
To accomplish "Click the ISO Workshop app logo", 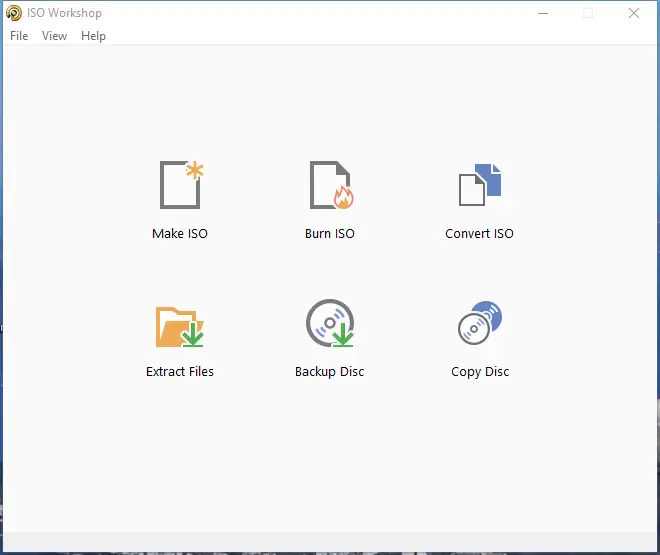I will tap(14, 13).
